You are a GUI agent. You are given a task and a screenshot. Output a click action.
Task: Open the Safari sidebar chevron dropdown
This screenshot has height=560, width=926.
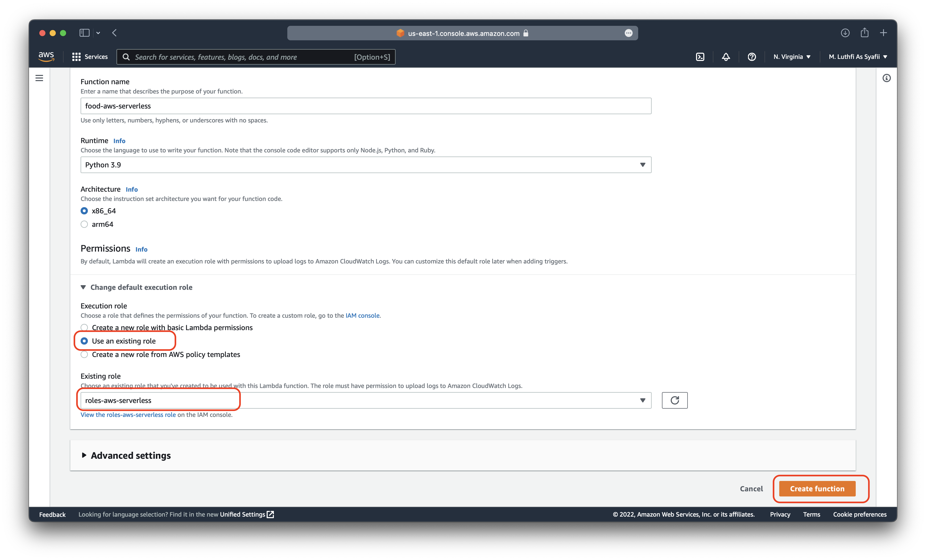click(98, 33)
